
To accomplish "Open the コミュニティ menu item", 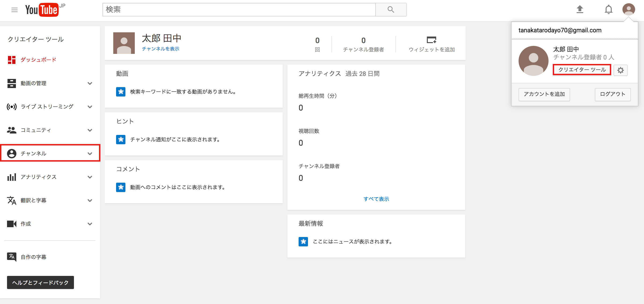I will click(x=50, y=130).
